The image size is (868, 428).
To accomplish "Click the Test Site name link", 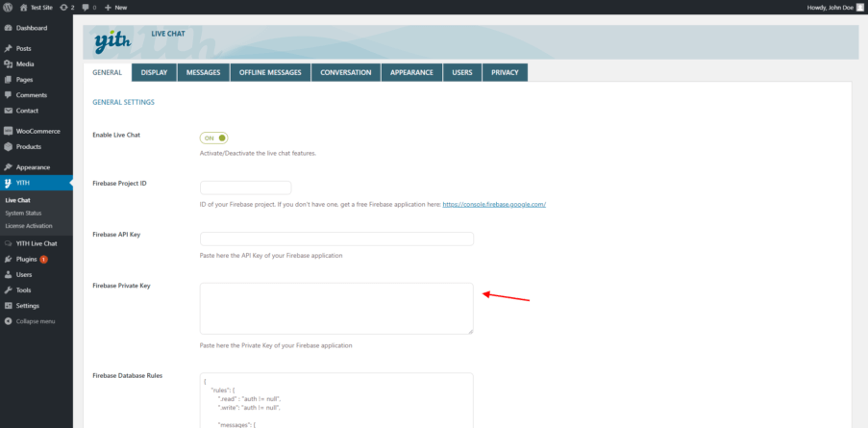I will pyautogui.click(x=41, y=8).
